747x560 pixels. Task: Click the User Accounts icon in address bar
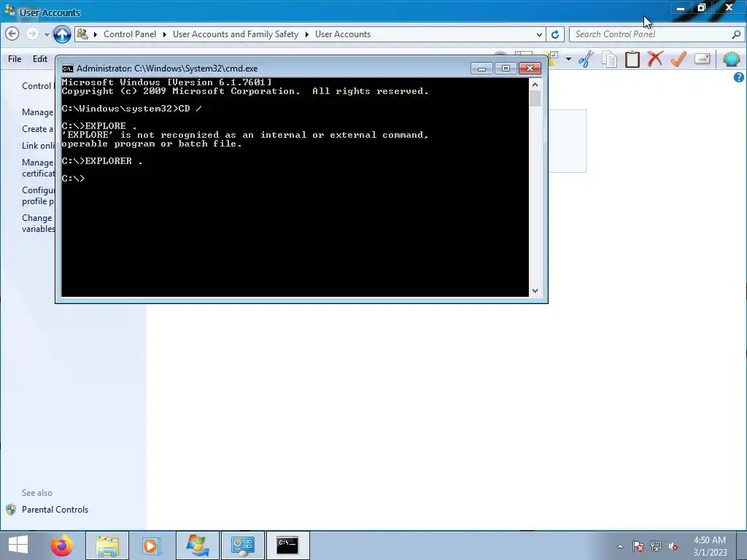82,34
